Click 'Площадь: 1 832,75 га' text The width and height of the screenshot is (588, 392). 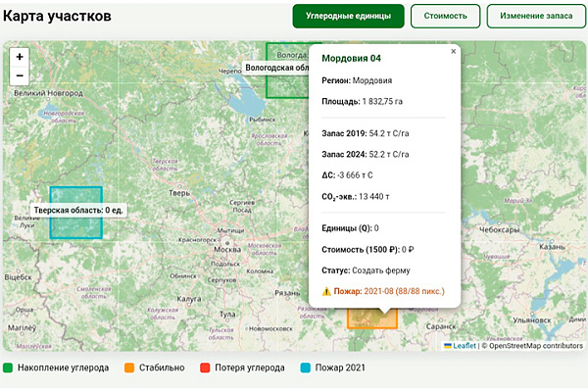pyautogui.click(x=362, y=102)
